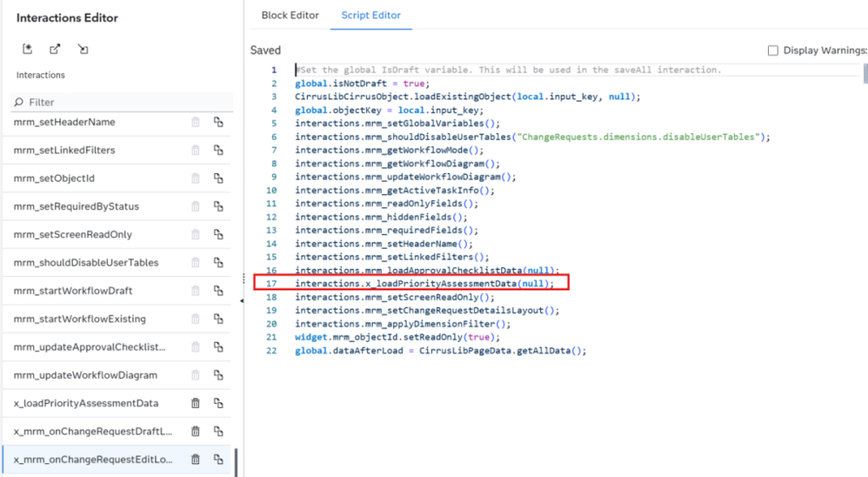Image resolution: width=868 pixels, height=477 pixels.
Task: Copy the mrm_startWorkflowDraft interaction
Action: click(x=218, y=291)
